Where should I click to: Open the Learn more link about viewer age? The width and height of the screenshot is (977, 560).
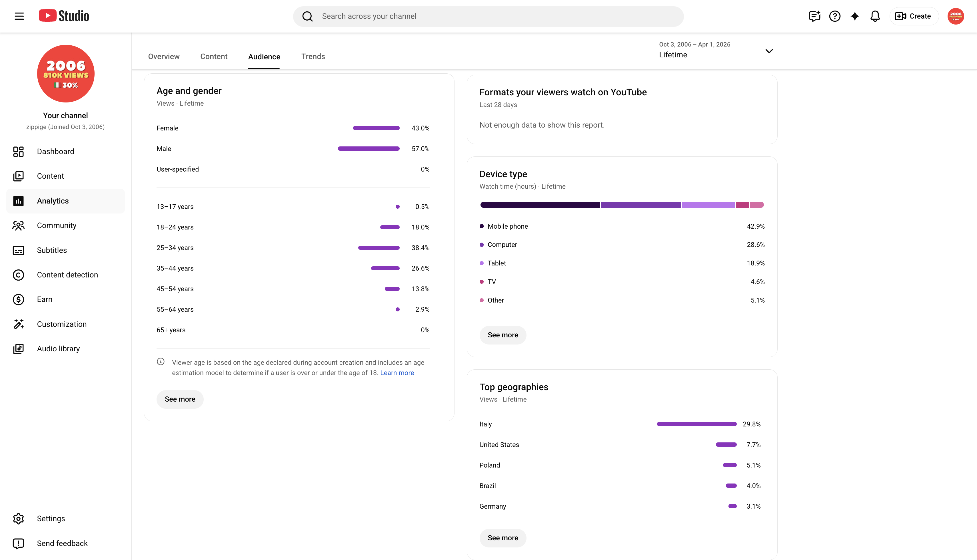click(397, 373)
